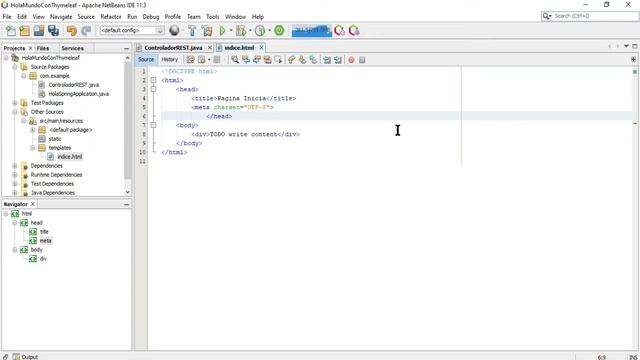Click the Debug Project toolbar icon
This screenshot has height=360, width=640.
241,31
